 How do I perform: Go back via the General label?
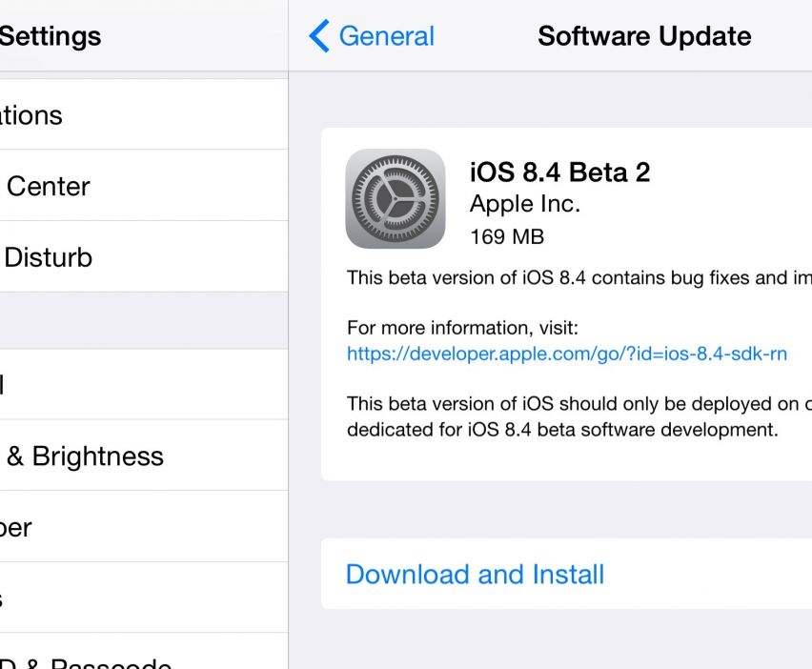[x=386, y=36]
